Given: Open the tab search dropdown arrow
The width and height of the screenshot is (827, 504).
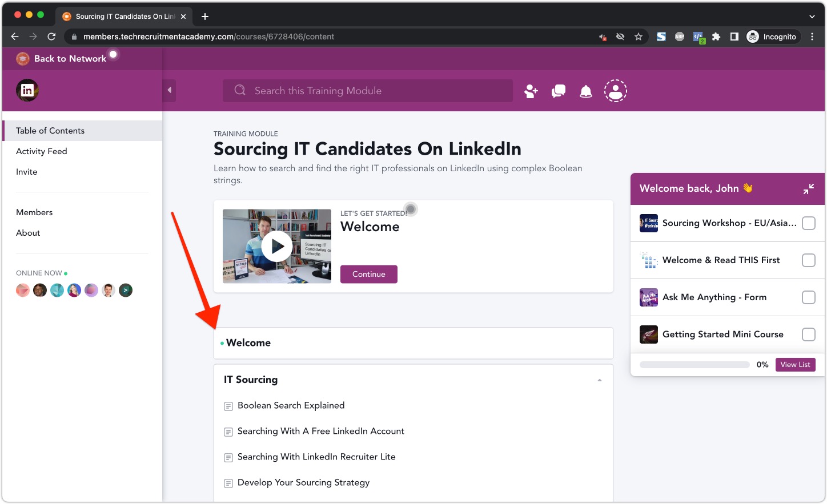Looking at the screenshot, I should pyautogui.click(x=812, y=17).
